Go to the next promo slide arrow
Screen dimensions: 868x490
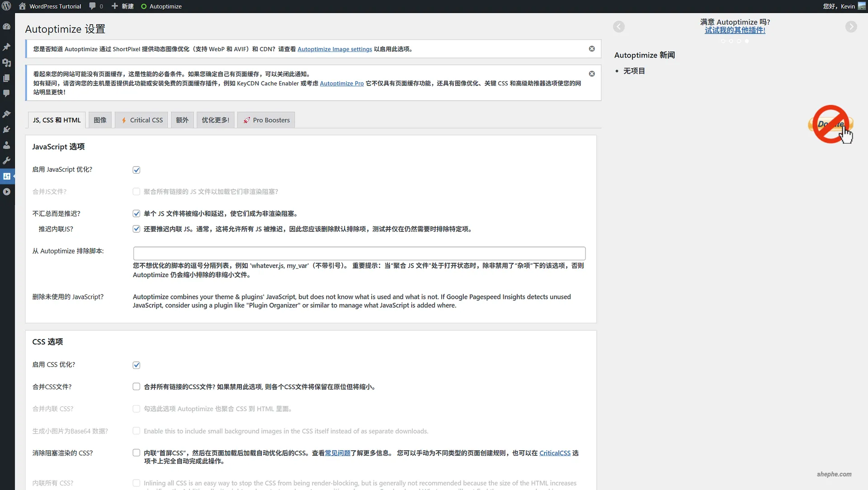[x=851, y=26]
